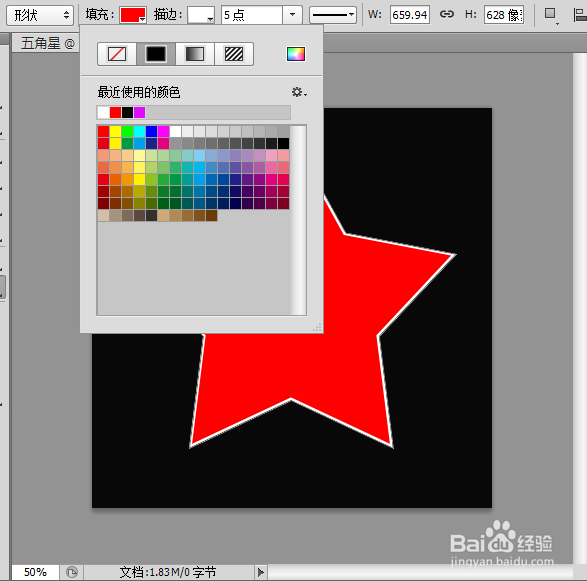Select the pure black swatch in grid

click(283, 143)
